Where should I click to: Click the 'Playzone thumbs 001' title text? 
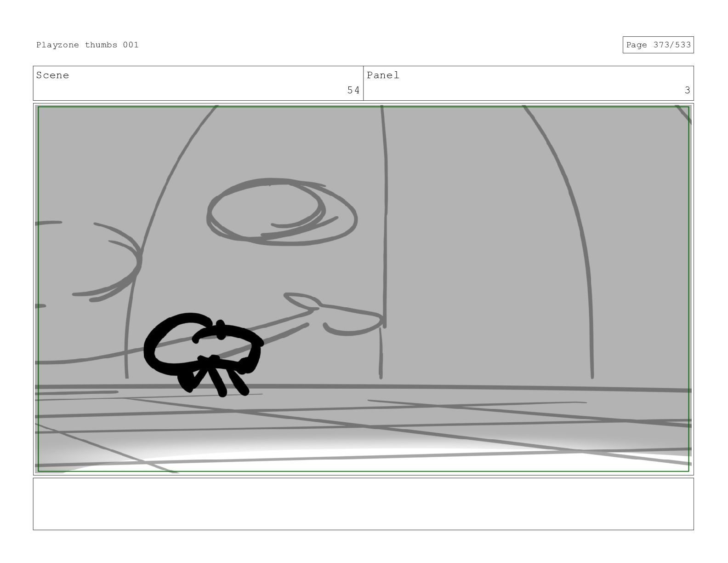coord(87,45)
